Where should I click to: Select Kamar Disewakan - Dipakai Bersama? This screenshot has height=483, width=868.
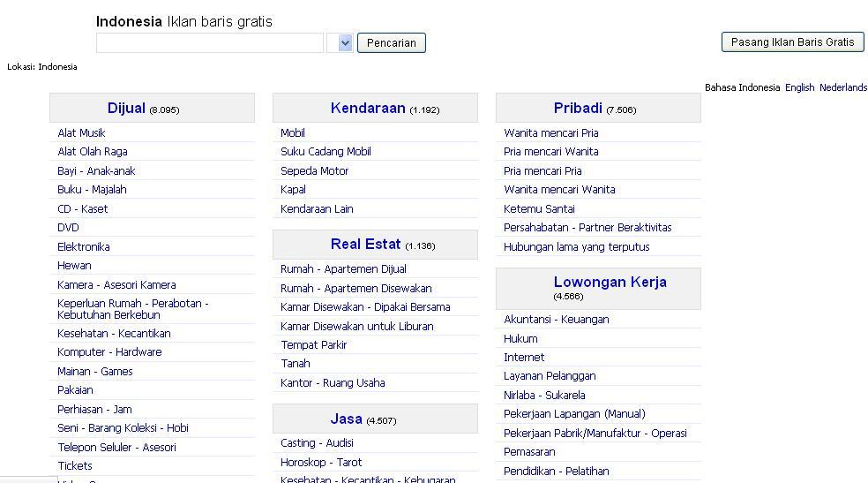tap(365, 307)
